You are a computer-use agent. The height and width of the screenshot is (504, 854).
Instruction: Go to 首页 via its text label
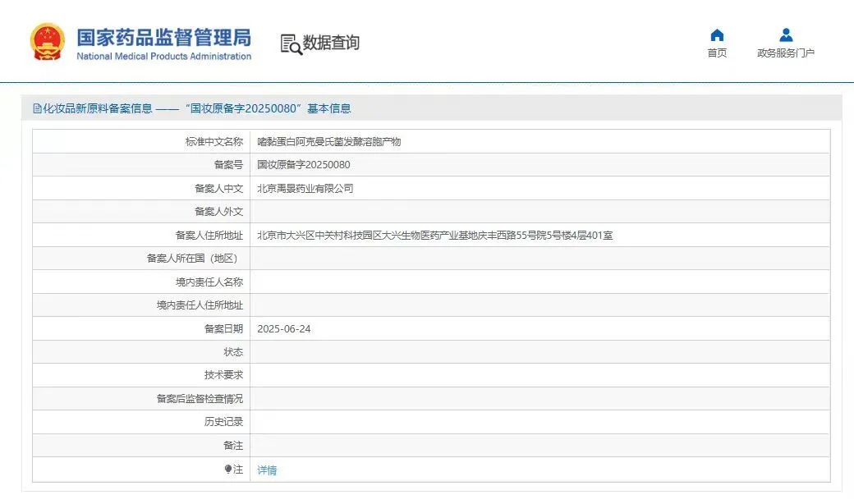717,53
